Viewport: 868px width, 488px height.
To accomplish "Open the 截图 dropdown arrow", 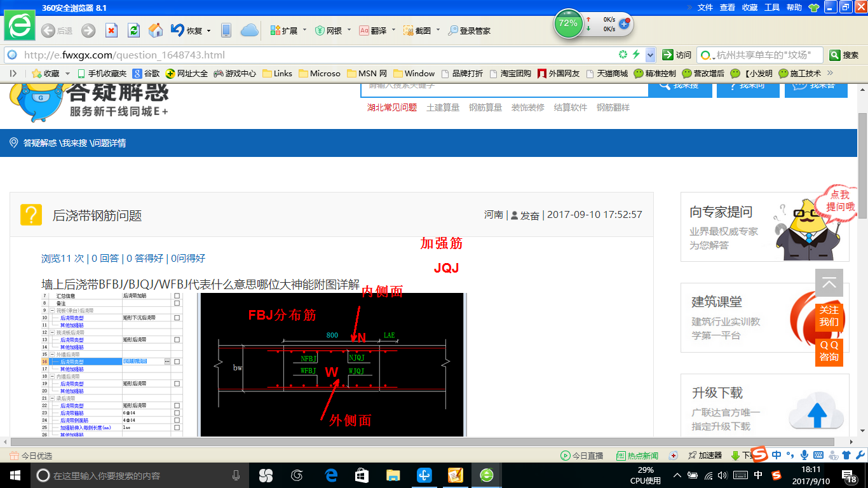I will tap(438, 30).
